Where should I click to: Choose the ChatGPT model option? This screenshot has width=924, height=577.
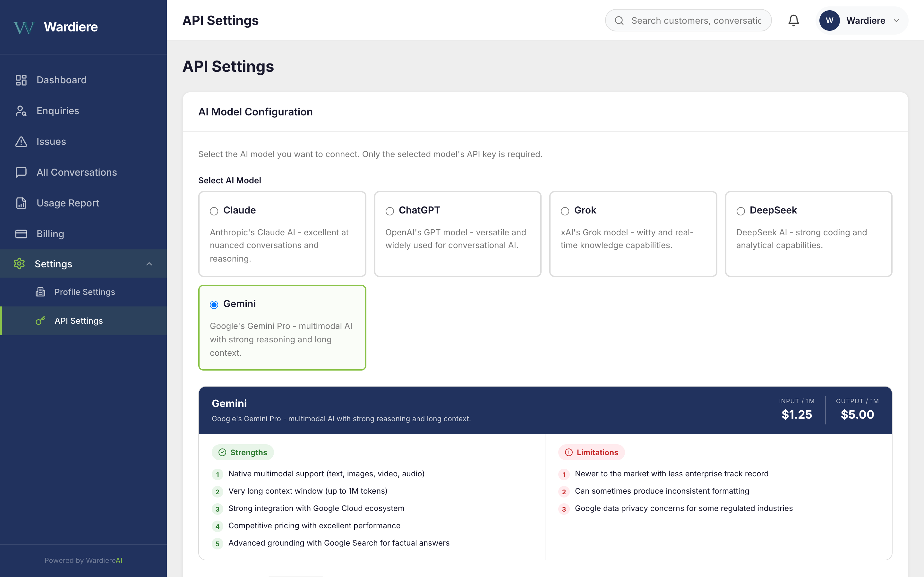tap(390, 211)
